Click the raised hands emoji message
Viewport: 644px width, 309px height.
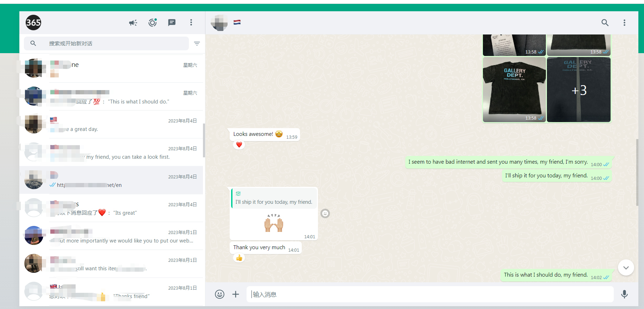pos(274,223)
